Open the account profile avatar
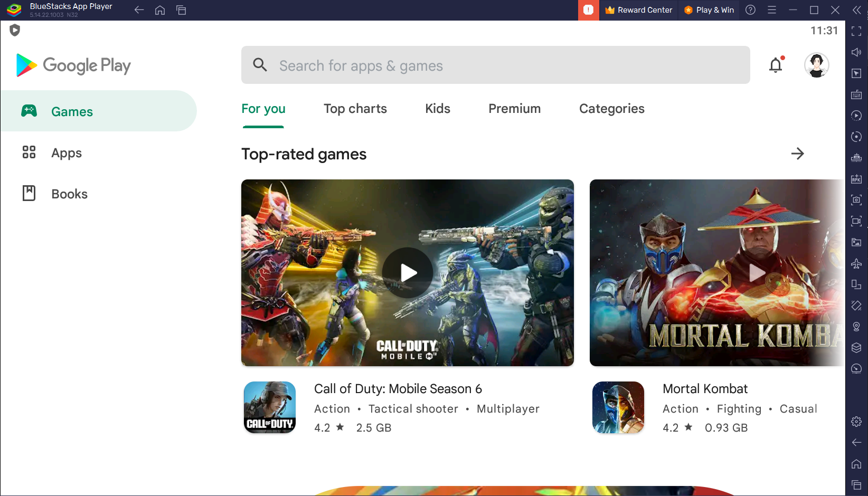Viewport: 868px width, 496px height. click(816, 65)
